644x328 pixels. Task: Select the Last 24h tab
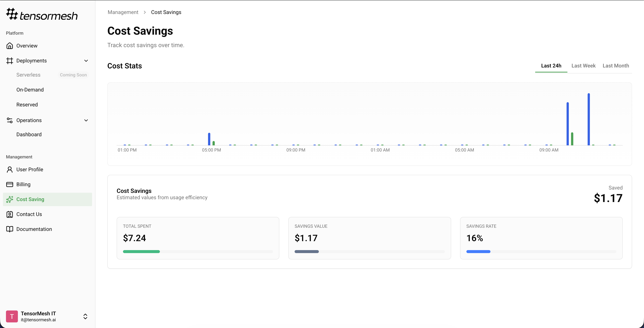tap(551, 66)
